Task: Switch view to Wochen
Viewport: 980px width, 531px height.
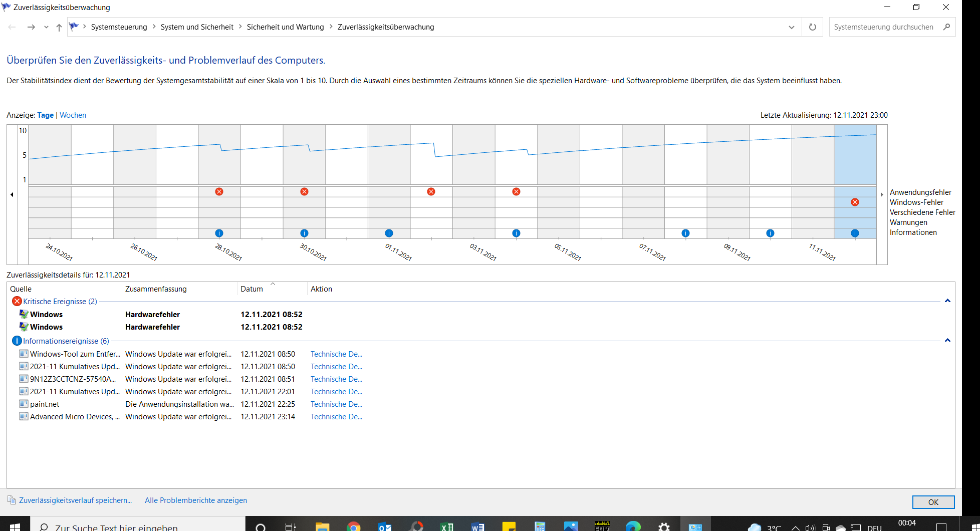Action: pos(73,115)
